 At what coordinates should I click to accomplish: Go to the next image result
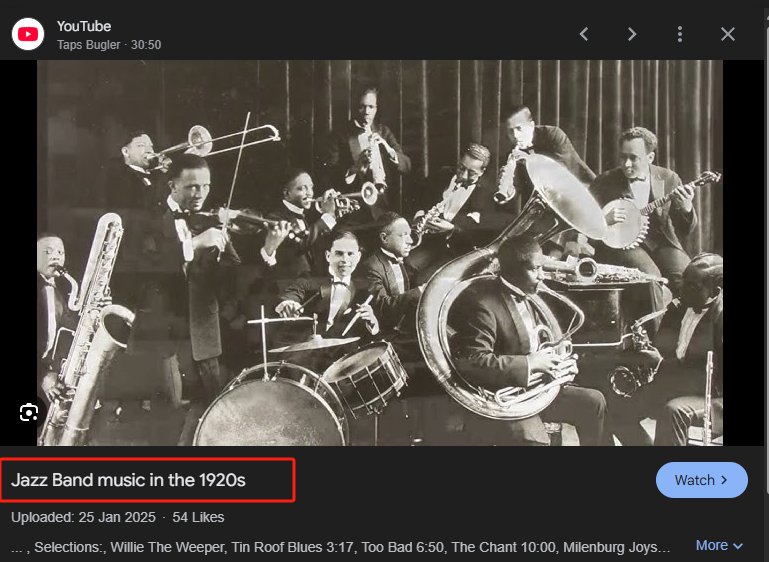(x=632, y=34)
